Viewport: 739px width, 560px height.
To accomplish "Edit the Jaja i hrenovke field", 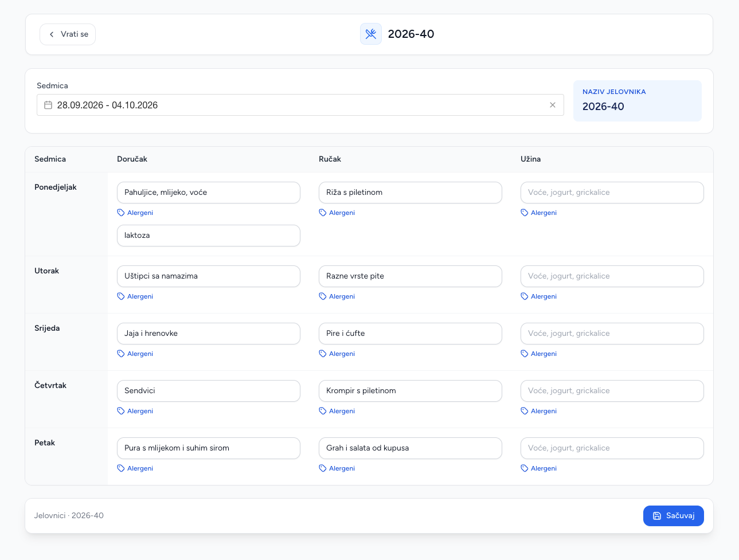I will tap(209, 334).
